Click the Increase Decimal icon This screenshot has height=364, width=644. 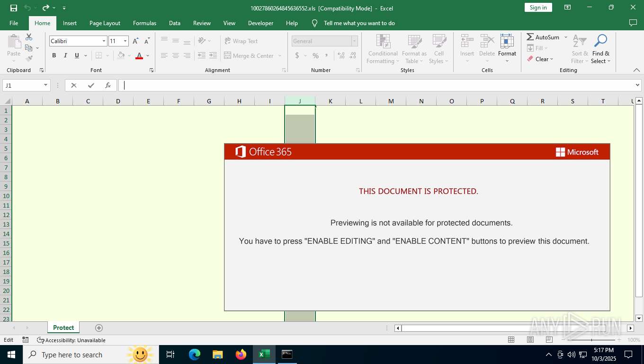[x=341, y=55]
